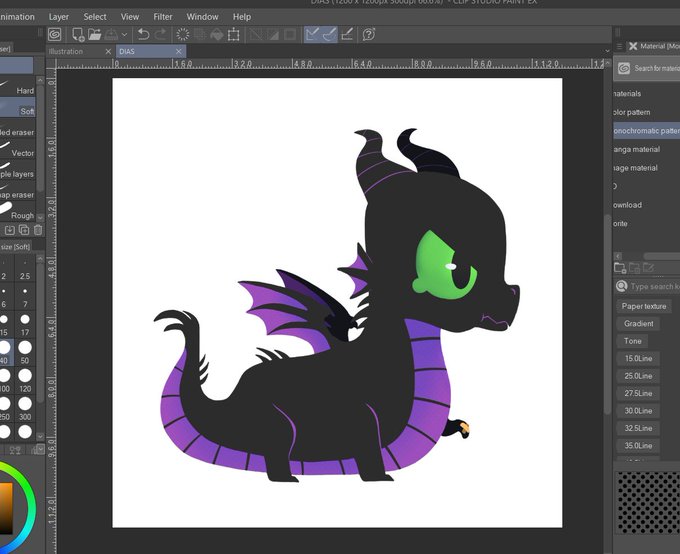The height and width of the screenshot is (554, 680).
Task: Click the Invert Selection toolbar icon
Action: tap(273, 34)
